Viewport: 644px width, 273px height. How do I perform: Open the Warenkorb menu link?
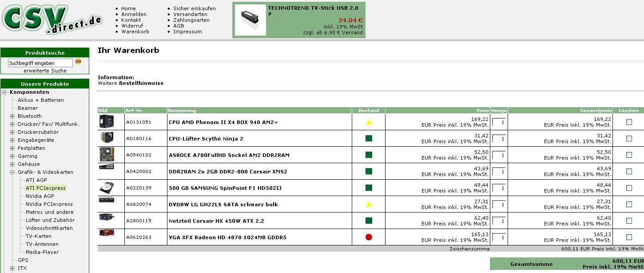pos(135,32)
